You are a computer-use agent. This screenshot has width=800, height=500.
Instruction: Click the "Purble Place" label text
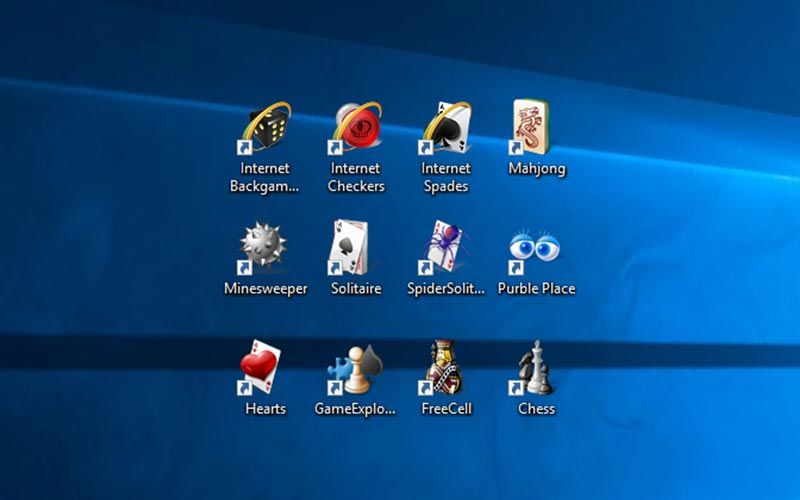point(537,289)
